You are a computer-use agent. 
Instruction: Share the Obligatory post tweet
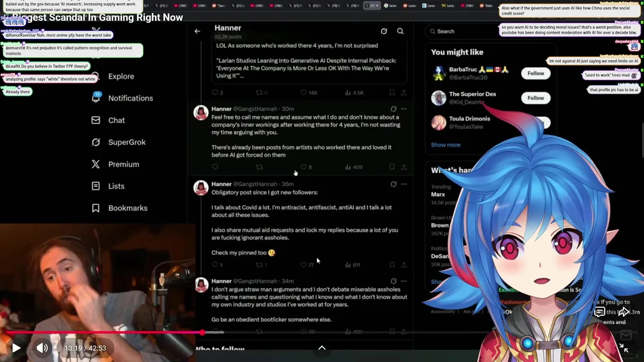coord(404,264)
